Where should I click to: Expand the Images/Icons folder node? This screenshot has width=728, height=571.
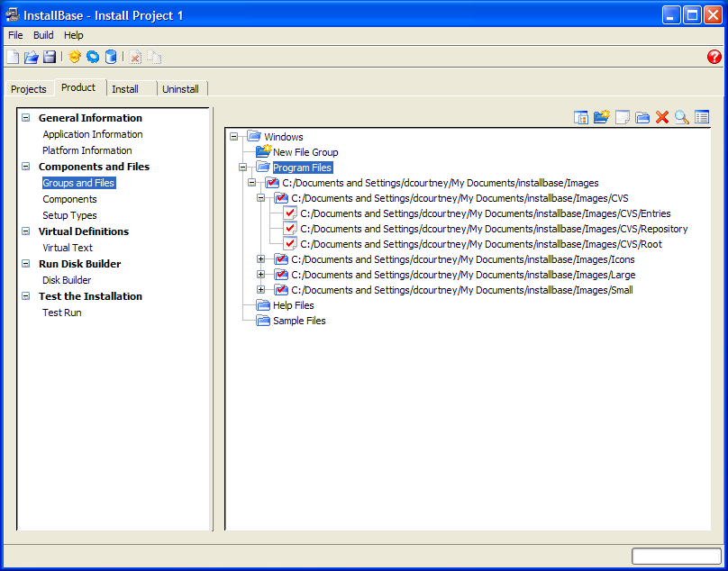261,259
